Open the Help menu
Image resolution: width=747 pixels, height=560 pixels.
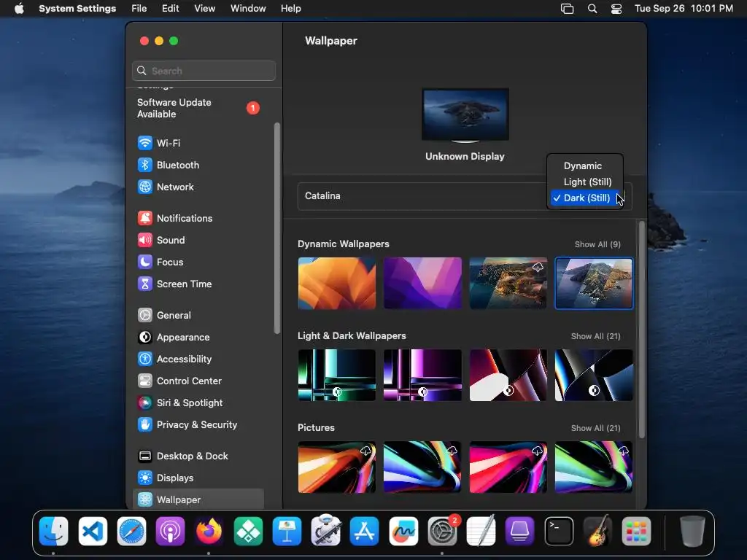290,9
